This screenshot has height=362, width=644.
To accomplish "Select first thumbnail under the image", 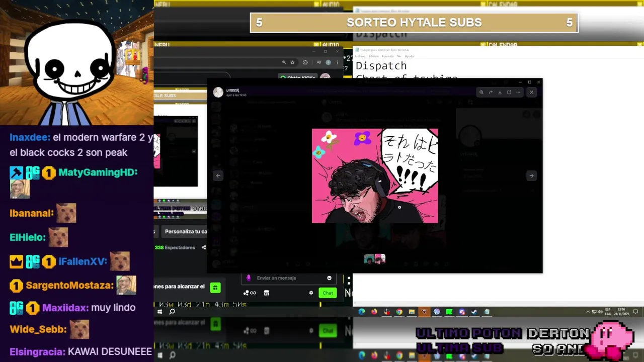I will (x=369, y=259).
